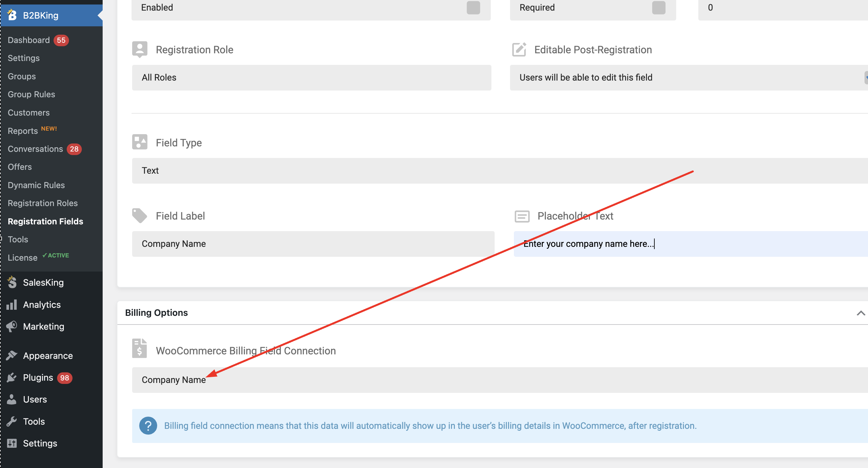This screenshot has width=868, height=468.
Task: Click the B2BKing logo icon
Action: [12, 15]
